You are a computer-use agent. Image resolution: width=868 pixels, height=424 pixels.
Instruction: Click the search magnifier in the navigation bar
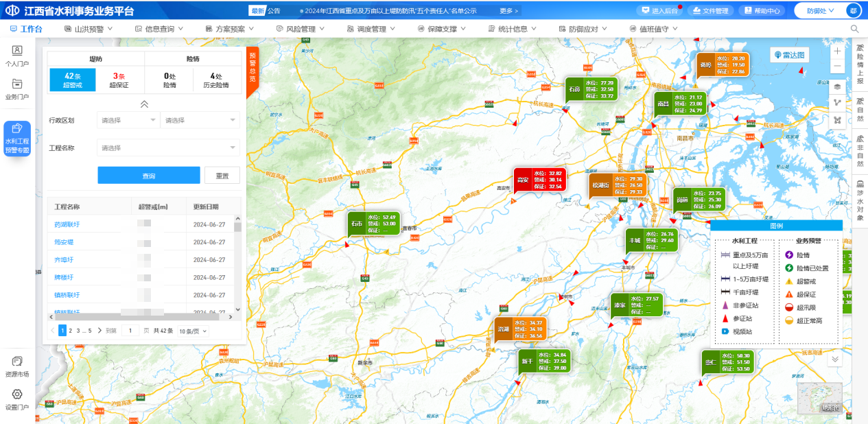point(854,29)
